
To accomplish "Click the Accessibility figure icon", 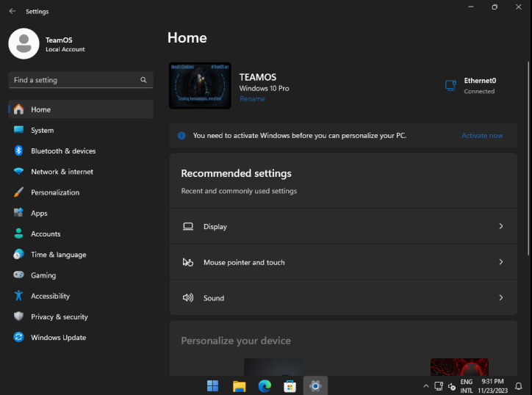I will click(18, 295).
